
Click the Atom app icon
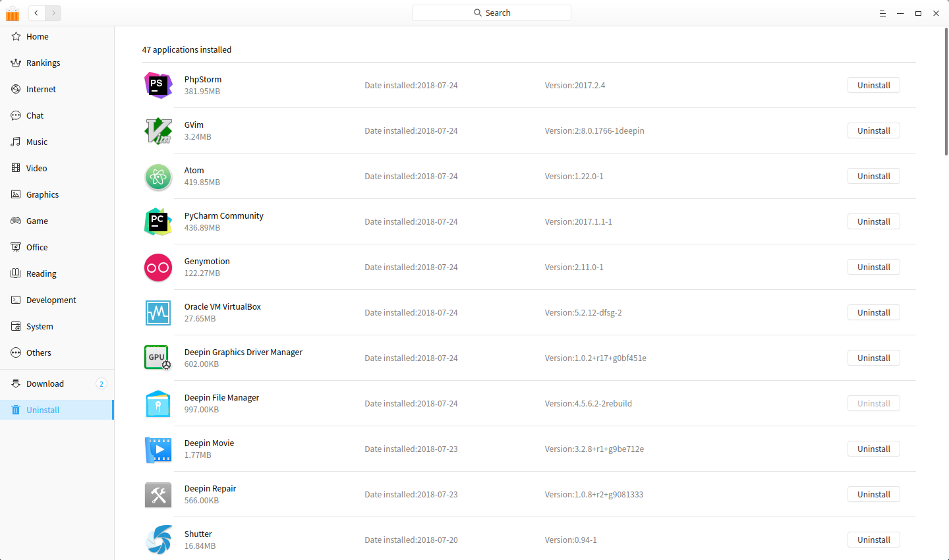pos(158,177)
